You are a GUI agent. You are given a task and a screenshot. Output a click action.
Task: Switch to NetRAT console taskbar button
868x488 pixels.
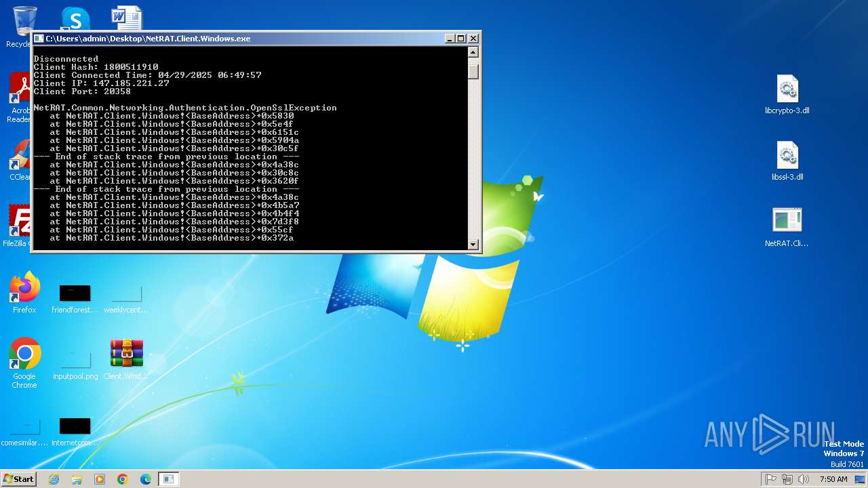click(169, 479)
